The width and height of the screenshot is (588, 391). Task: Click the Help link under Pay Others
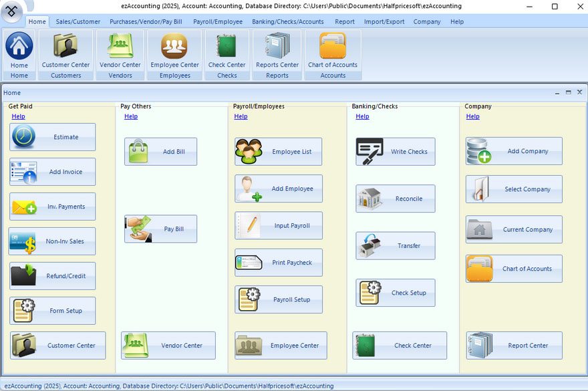point(131,116)
